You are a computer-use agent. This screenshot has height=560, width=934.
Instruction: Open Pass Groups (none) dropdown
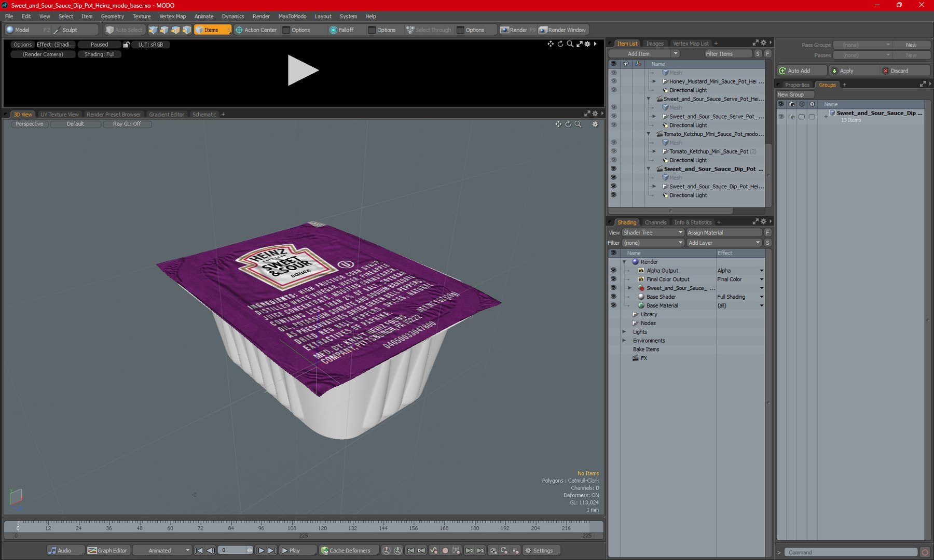pyautogui.click(x=862, y=45)
